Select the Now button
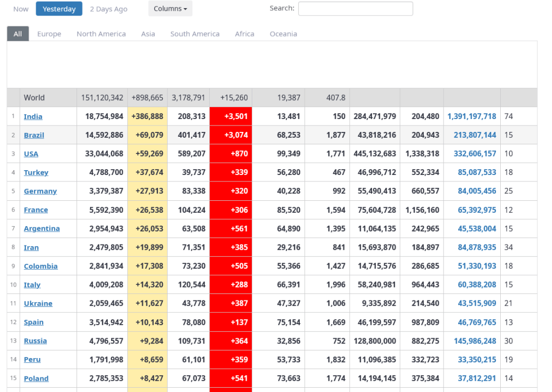552x392 pixels. pos(21,9)
